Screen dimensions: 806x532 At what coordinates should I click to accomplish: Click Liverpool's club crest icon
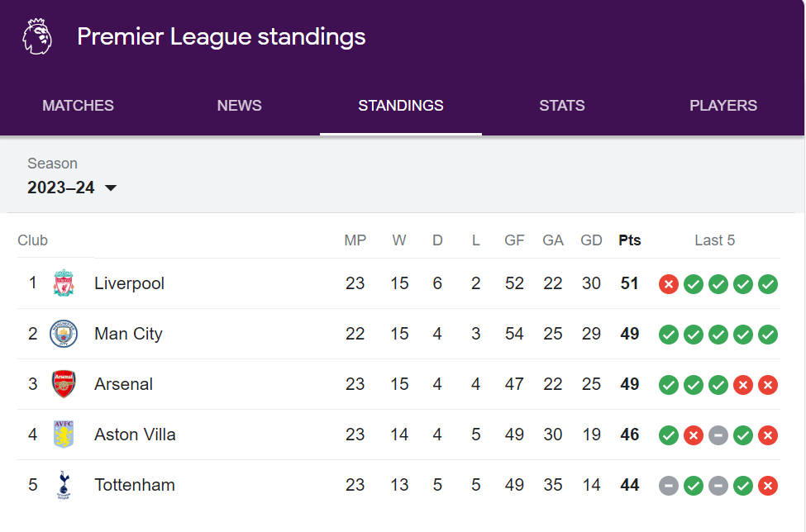tap(64, 283)
